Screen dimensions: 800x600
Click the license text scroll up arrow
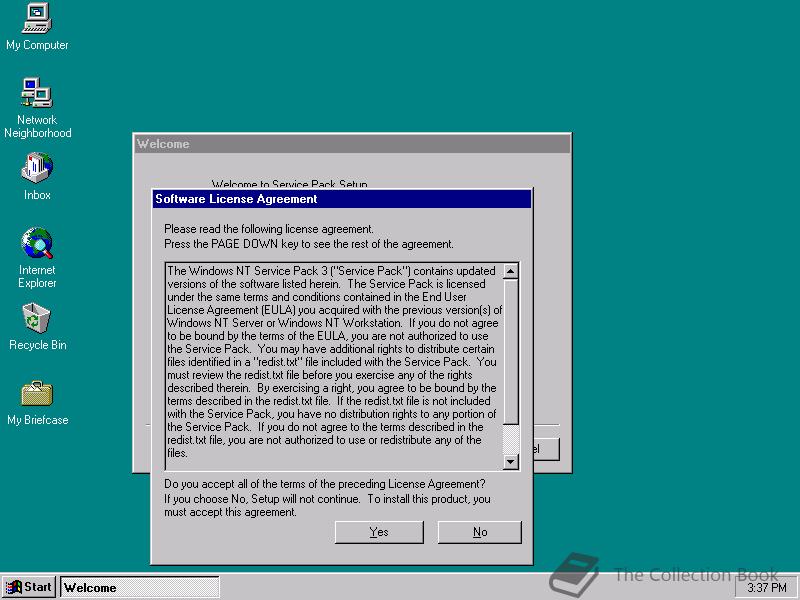point(511,271)
